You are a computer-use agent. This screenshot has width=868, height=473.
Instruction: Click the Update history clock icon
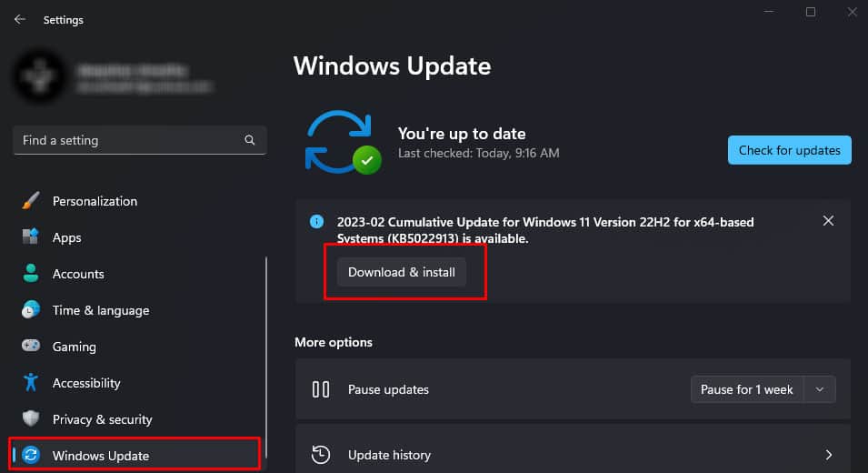pyautogui.click(x=321, y=454)
